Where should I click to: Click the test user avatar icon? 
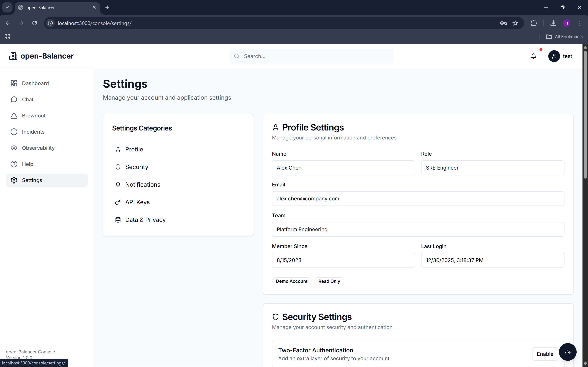[554, 56]
